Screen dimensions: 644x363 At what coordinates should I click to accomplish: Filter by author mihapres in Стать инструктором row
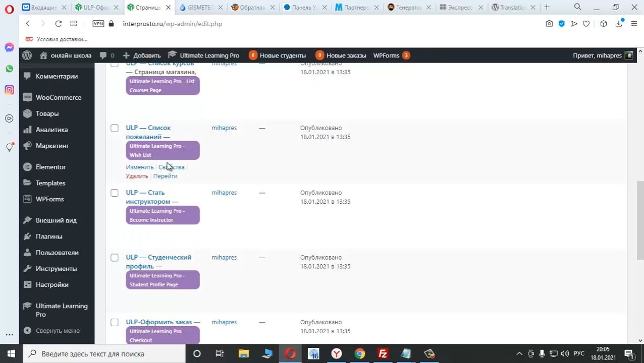point(224,193)
